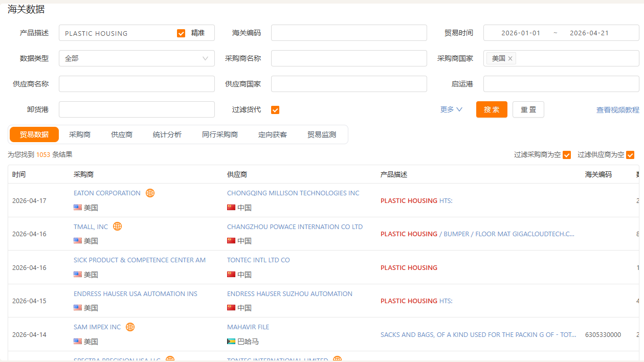Open description PLASTIC HOUSING / BUMPER / FLOOR MAT
This screenshot has height=362, width=644.
477,234
